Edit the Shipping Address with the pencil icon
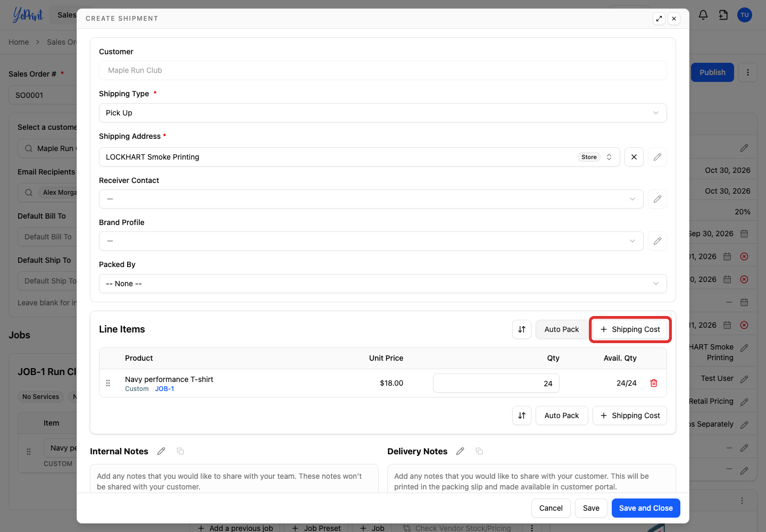The height and width of the screenshot is (532, 766). click(657, 157)
